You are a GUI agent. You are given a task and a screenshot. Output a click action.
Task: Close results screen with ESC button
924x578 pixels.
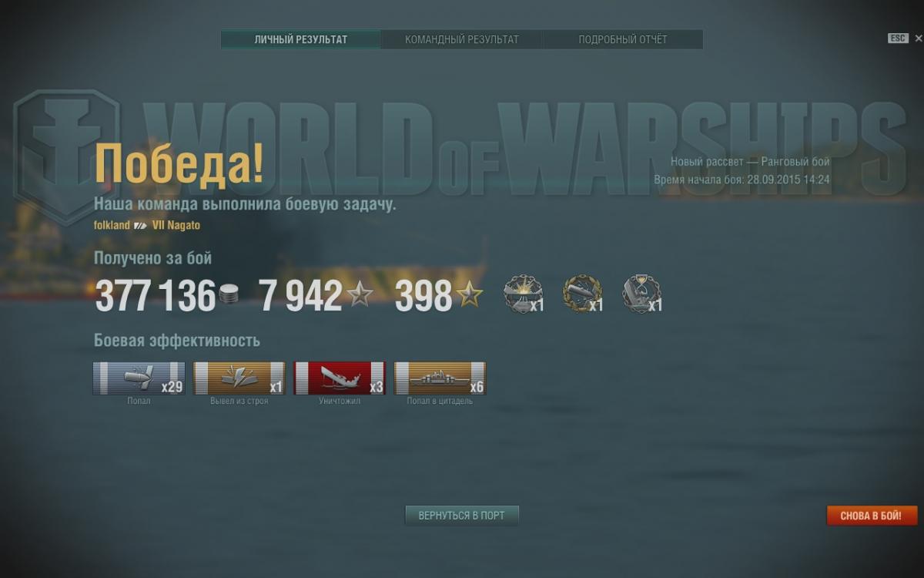coord(898,39)
